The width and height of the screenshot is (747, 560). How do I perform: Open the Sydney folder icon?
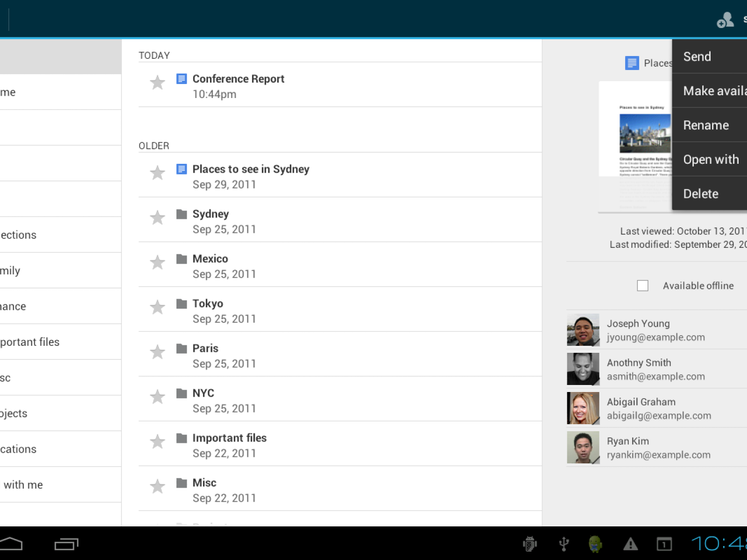pos(182,214)
